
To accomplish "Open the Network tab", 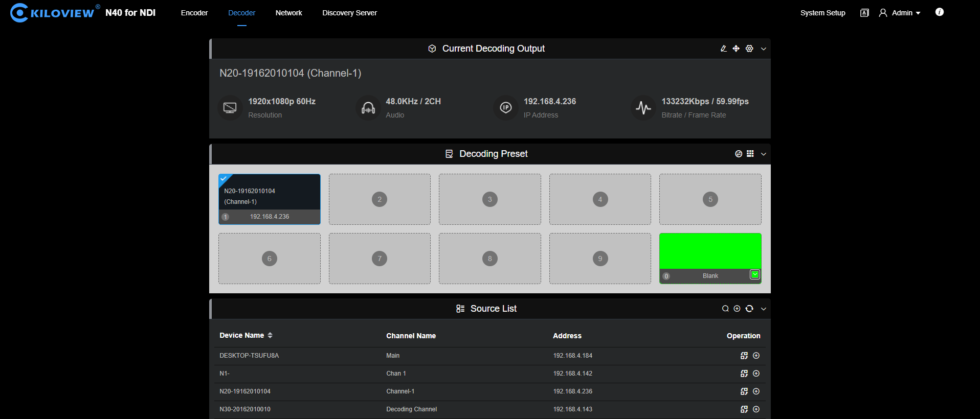I will click(x=289, y=13).
